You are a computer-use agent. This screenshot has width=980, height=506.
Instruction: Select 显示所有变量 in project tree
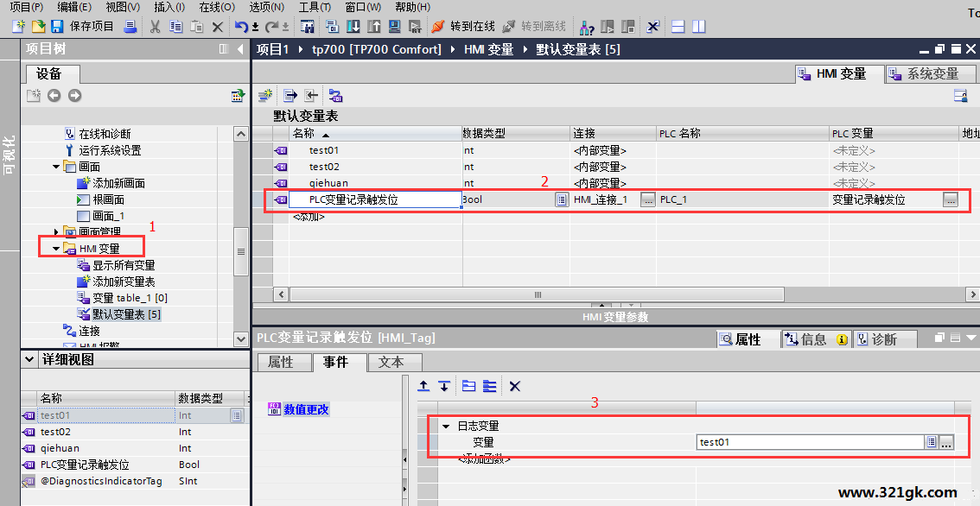tap(124, 265)
